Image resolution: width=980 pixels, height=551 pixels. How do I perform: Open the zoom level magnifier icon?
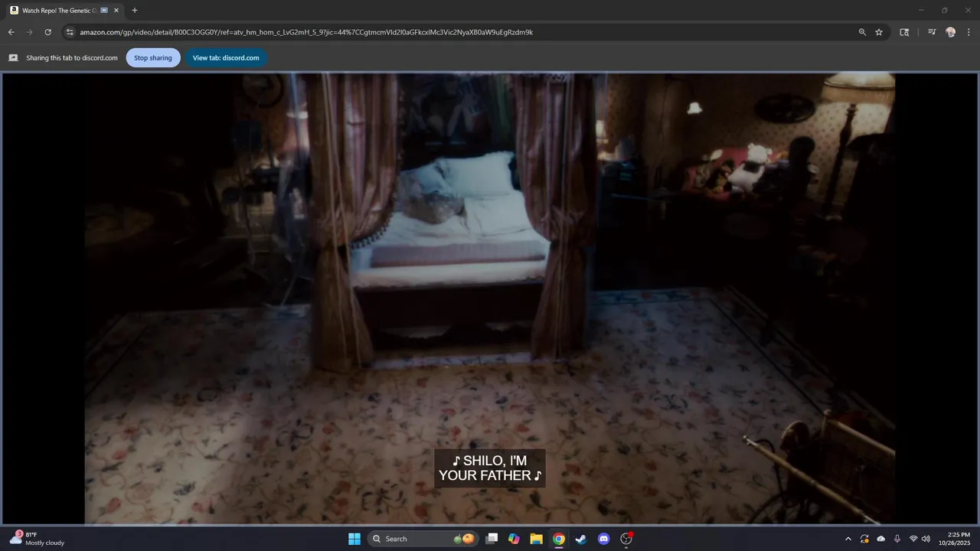pos(862,32)
